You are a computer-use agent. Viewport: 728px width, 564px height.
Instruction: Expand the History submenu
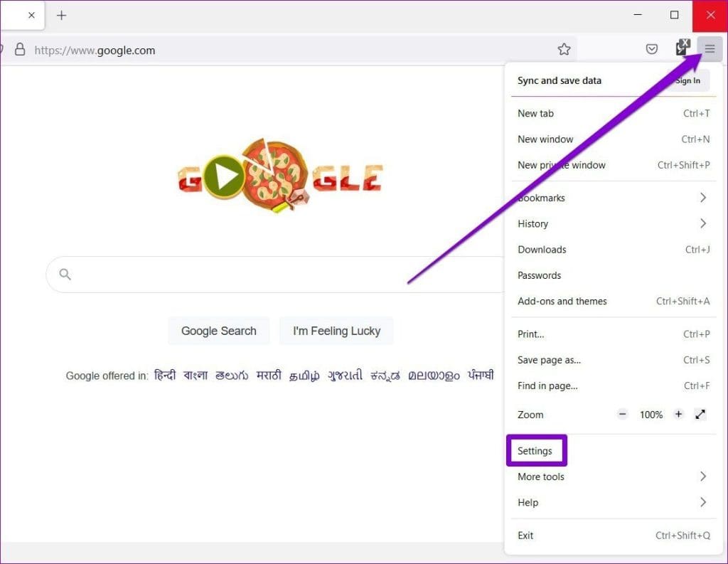click(x=702, y=223)
